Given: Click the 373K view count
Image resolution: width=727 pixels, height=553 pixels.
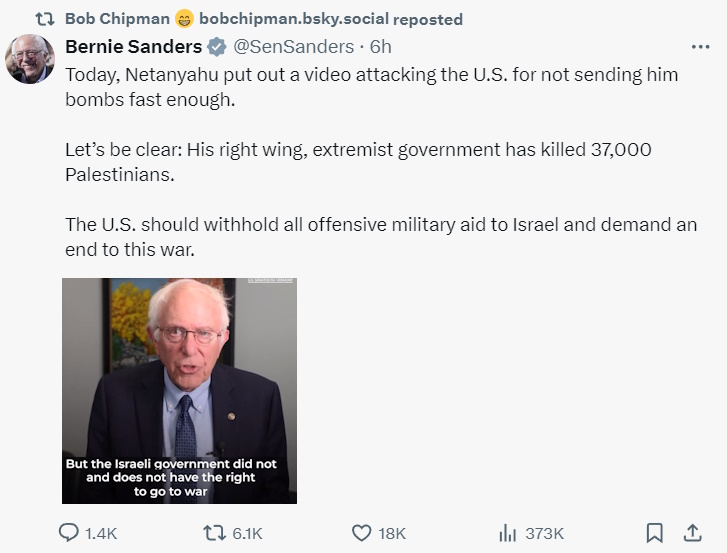Looking at the screenshot, I should click(x=544, y=532).
